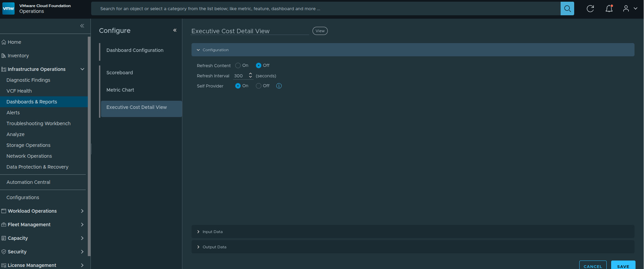Set Self Provider to On
This screenshot has height=269, width=644.
pos(238,86)
